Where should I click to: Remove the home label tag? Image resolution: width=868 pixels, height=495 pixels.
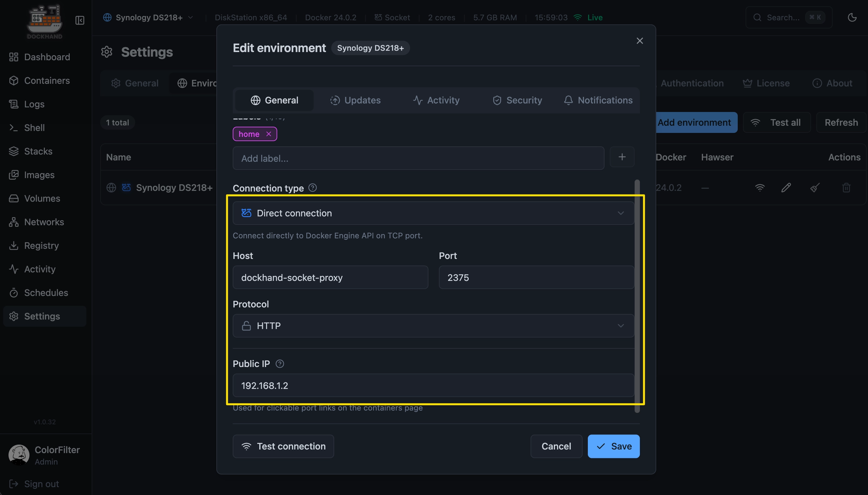(268, 134)
